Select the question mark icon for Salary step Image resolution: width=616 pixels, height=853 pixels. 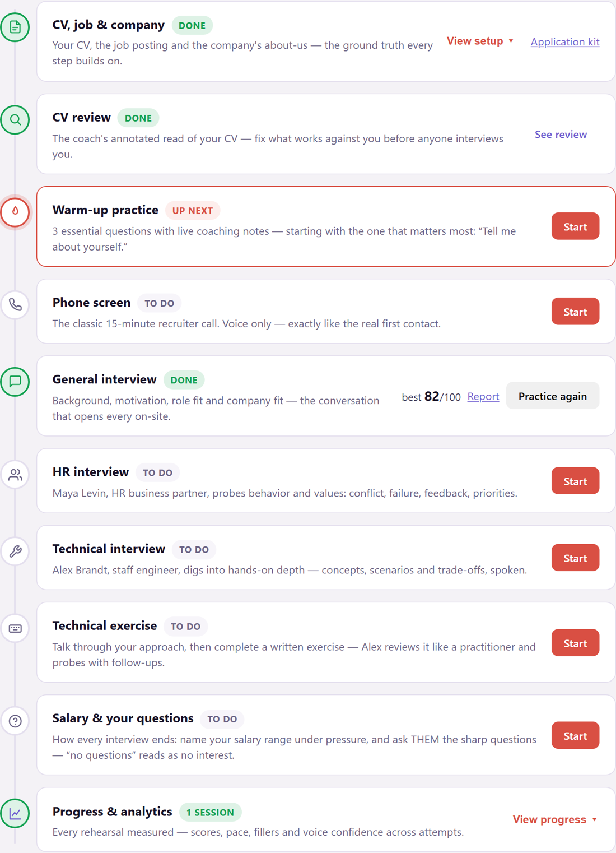coord(15,721)
